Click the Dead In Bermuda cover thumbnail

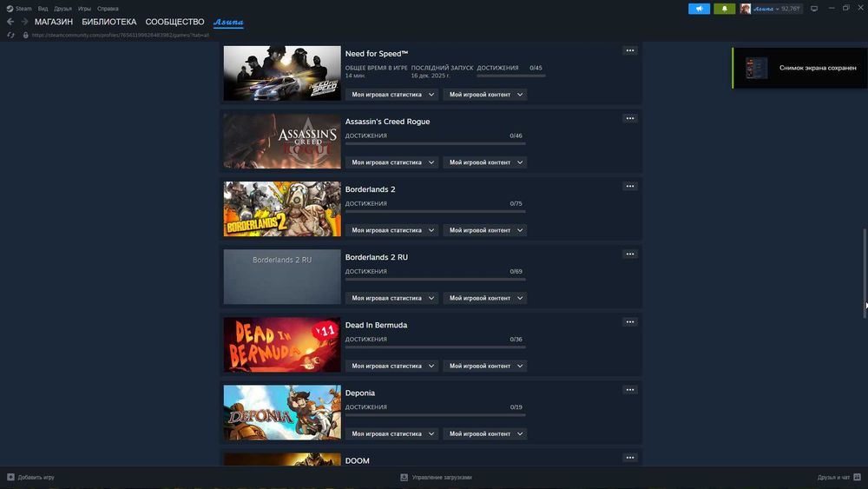(282, 345)
